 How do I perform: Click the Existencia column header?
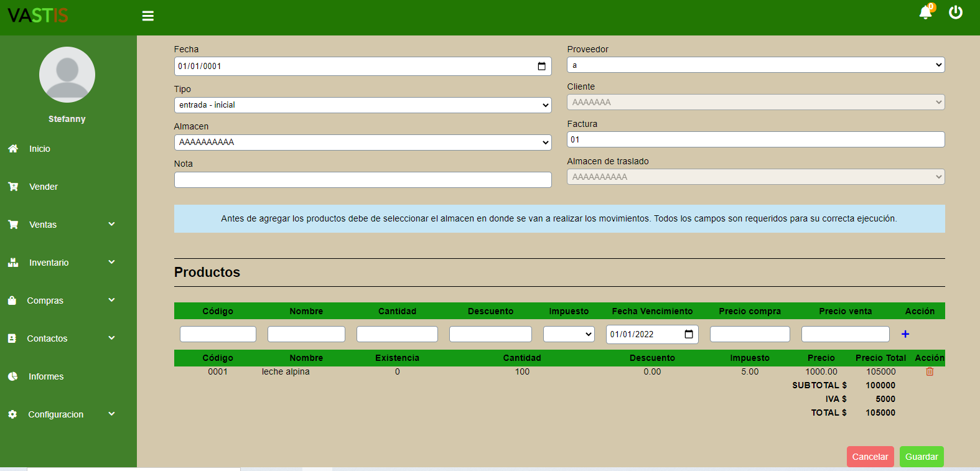pos(397,358)
